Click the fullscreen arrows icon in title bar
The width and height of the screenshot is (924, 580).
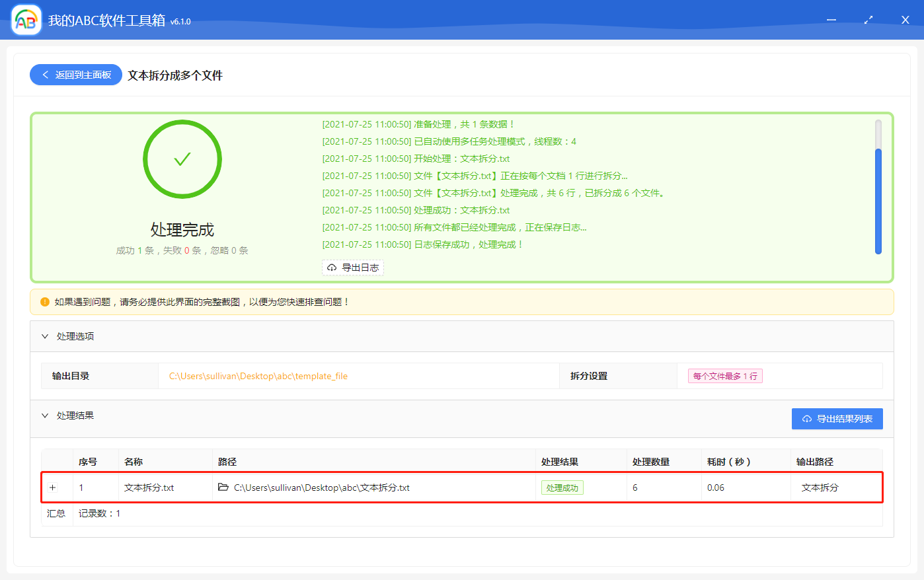[868, 19]
